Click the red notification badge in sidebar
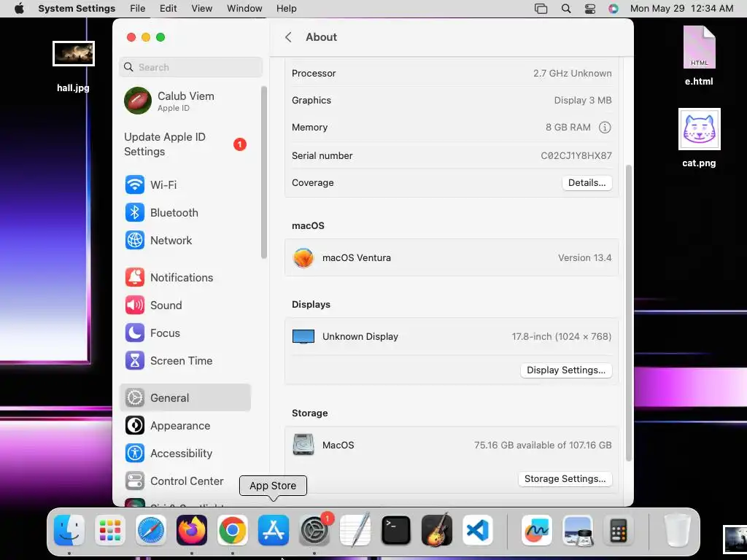Screen dimensions: 747x560 coord(239,144)
